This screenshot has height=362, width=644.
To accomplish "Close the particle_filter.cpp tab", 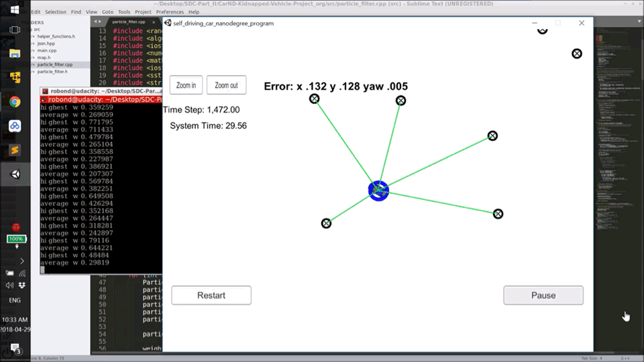I will [154, 21].
